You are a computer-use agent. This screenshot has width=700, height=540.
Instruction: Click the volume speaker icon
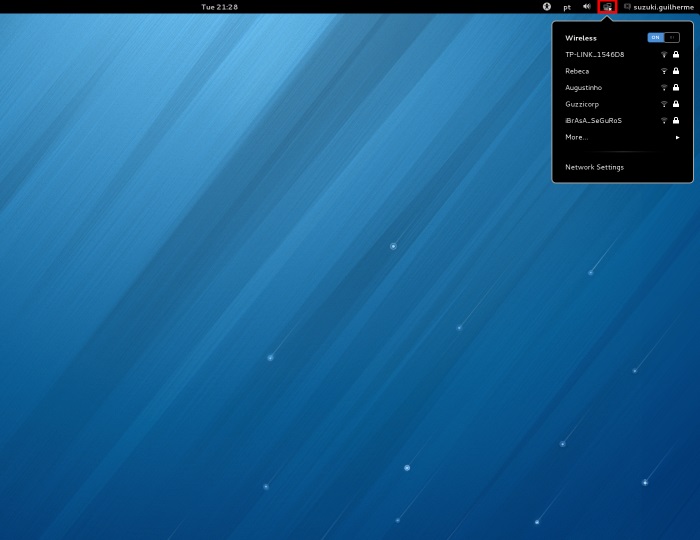tap(587, 7)
